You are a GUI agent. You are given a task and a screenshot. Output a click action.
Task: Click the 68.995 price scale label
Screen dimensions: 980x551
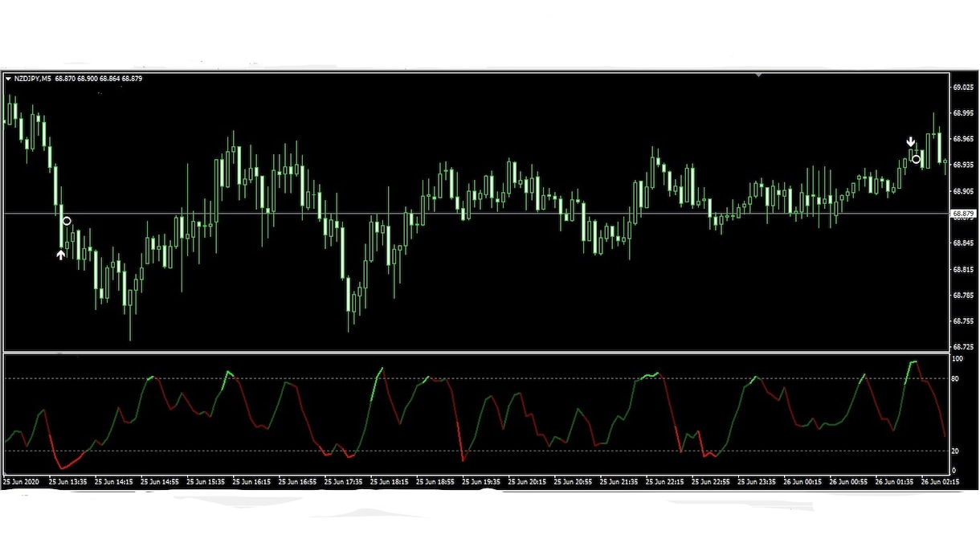pyautogui.click(x=962, y=113)
